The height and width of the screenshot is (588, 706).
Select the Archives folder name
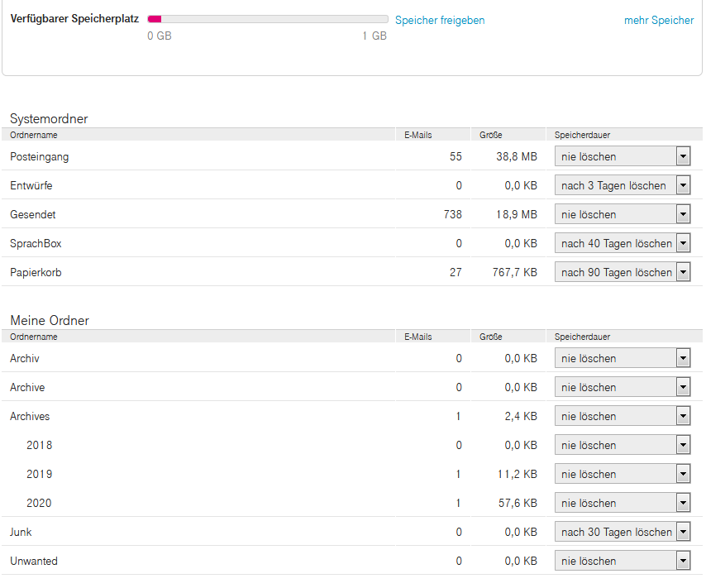[x=30, y=417]
